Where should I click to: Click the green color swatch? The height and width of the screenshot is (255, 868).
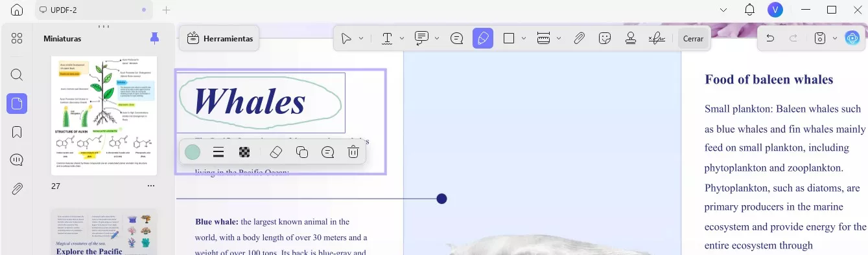tap(193, 152)
